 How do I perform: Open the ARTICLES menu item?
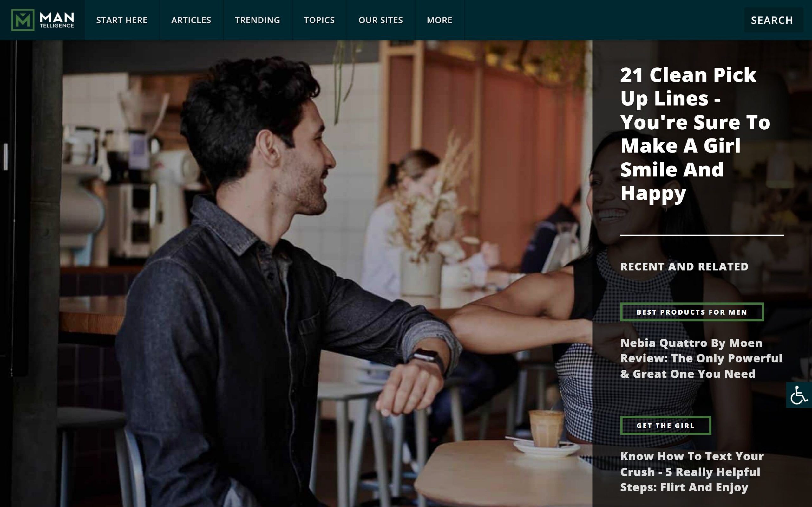tap(191, 20)
